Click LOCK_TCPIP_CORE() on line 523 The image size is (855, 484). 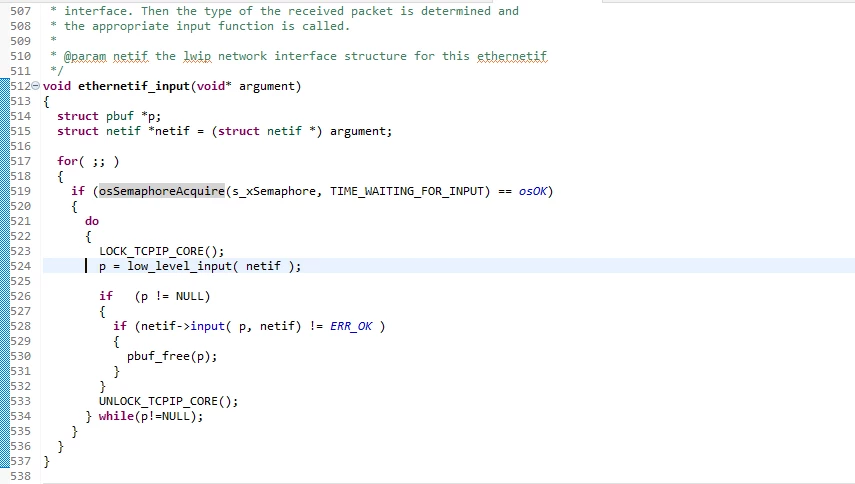click(x=161, y=251)
